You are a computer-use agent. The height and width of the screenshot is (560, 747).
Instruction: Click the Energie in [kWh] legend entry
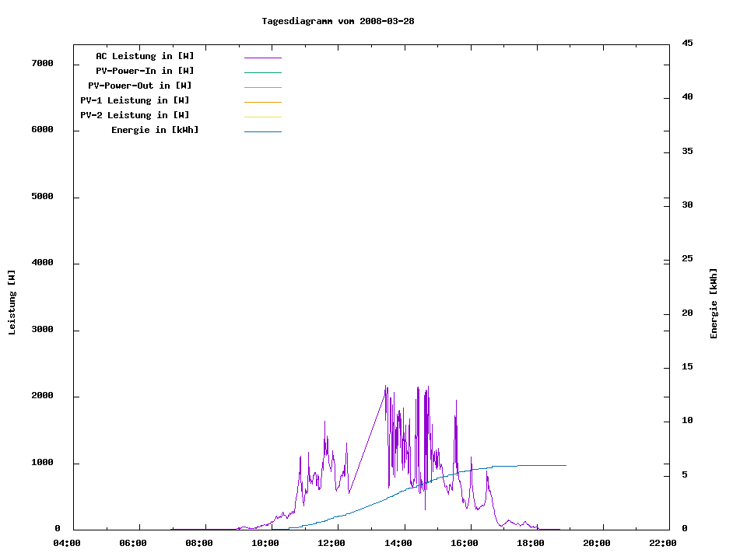(x=155, y=130)
